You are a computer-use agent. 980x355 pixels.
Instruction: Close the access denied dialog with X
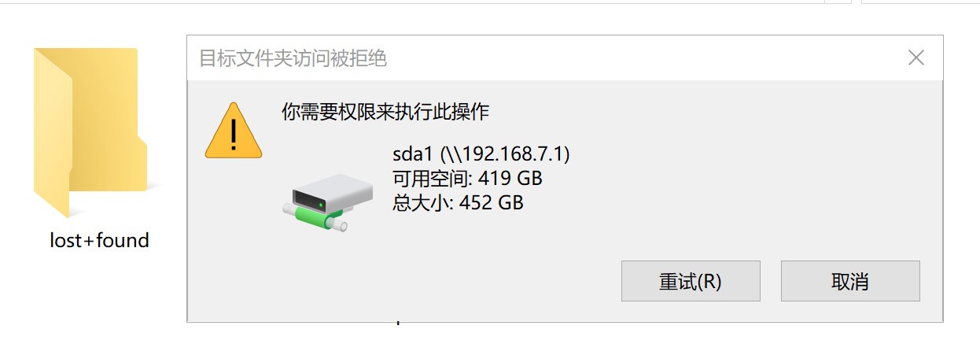point(916,57)
